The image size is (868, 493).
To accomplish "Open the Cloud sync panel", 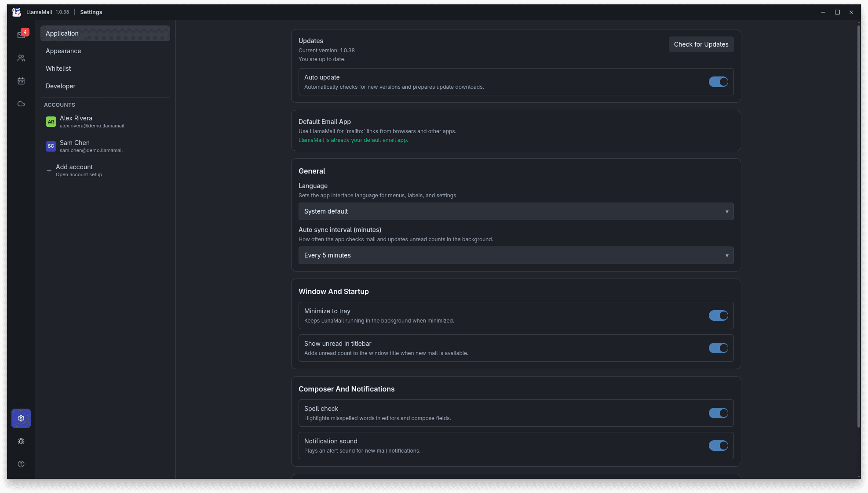I will [21, 104].
